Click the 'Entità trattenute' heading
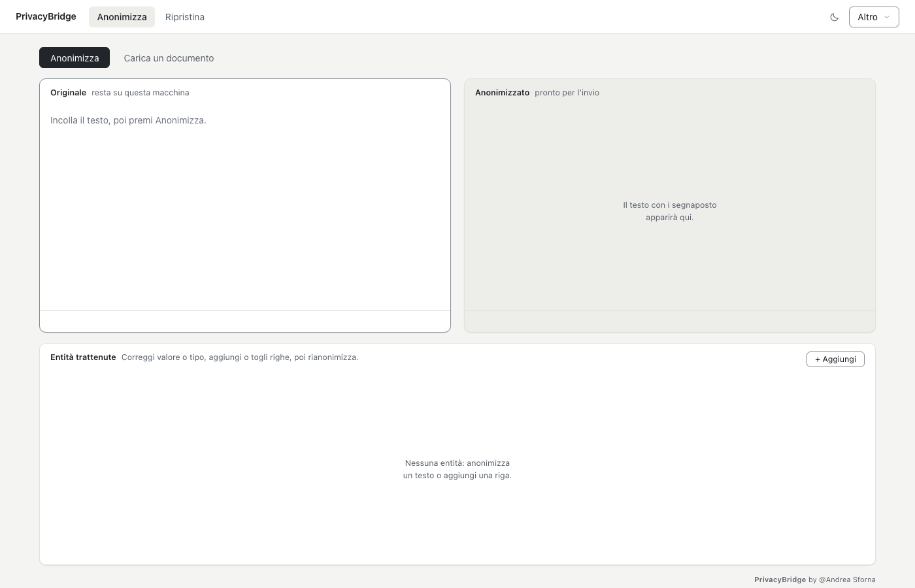The height and width of the screenshot is (588, 915). click(83, 357)
